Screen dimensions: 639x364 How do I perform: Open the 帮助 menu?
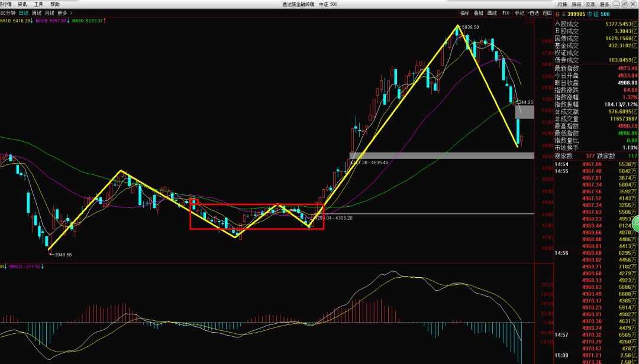click(54, 4)
